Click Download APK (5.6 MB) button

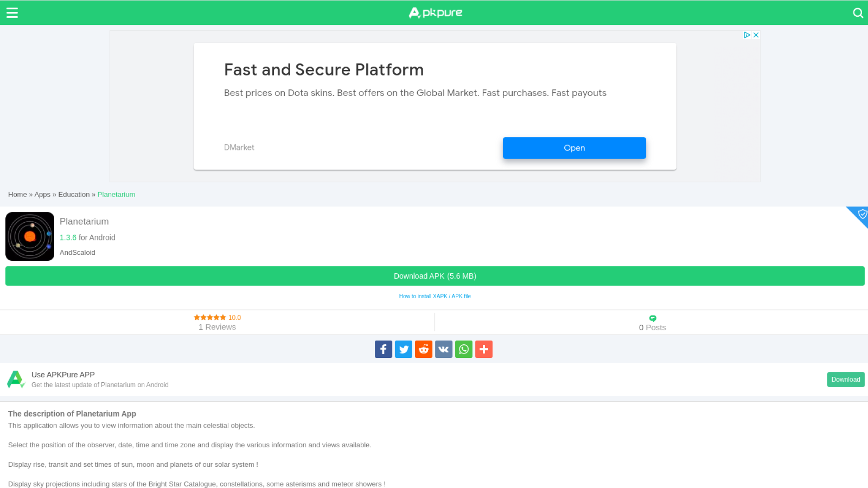(435, 276)
